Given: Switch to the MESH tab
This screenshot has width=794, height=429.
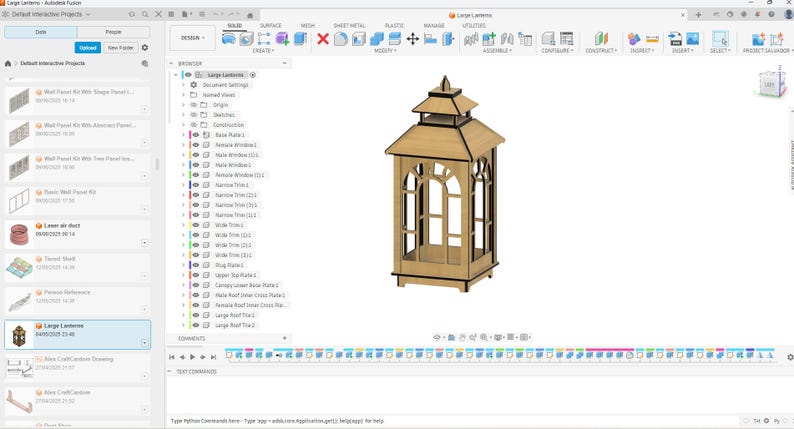Looking at the screenshot, I should 307,25.
